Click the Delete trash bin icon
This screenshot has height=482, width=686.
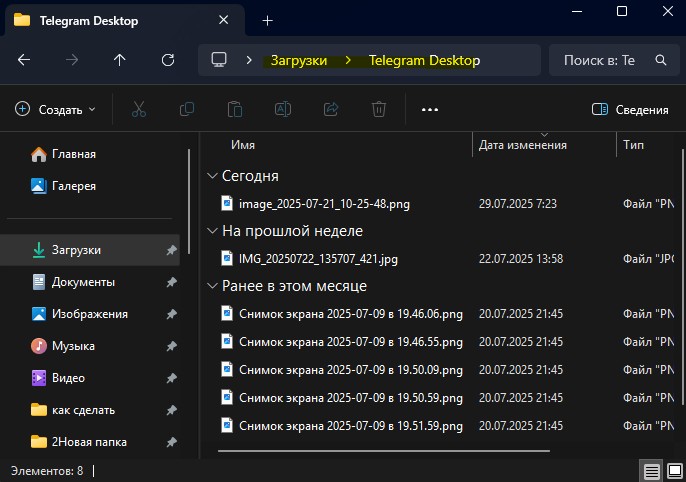click(x=379, y=109)
